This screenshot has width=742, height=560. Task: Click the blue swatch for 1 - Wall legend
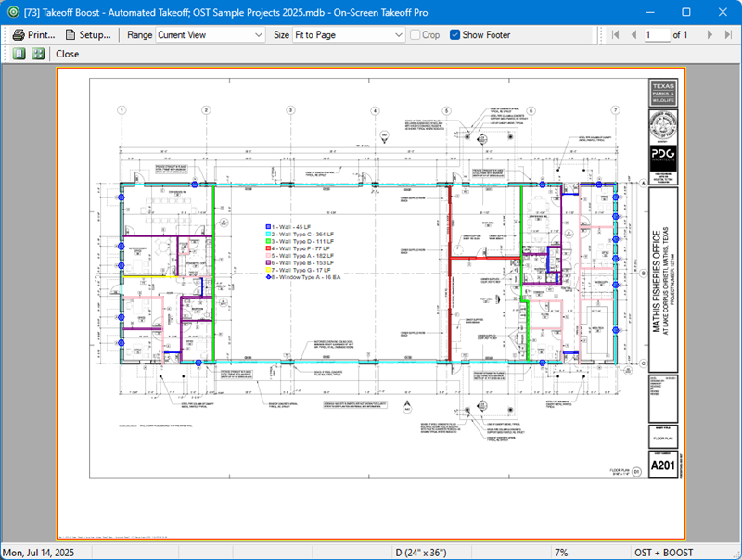pos(268,227)
